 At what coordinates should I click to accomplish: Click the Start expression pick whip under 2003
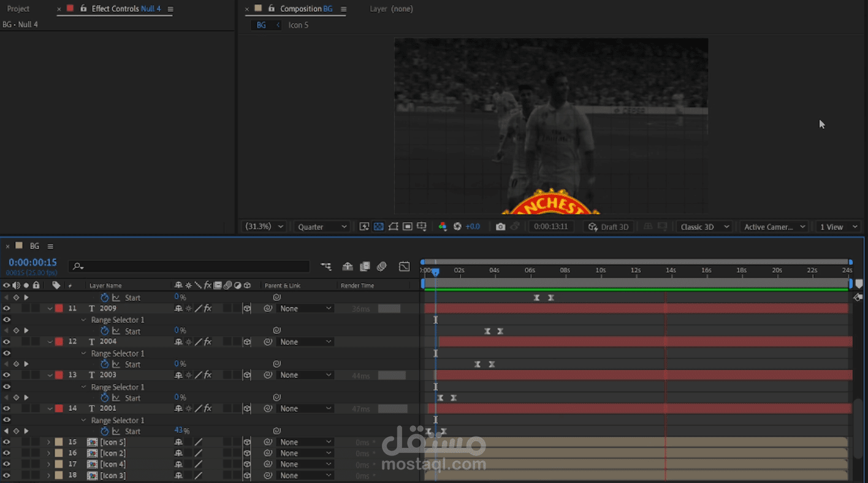tap(276, 398)
